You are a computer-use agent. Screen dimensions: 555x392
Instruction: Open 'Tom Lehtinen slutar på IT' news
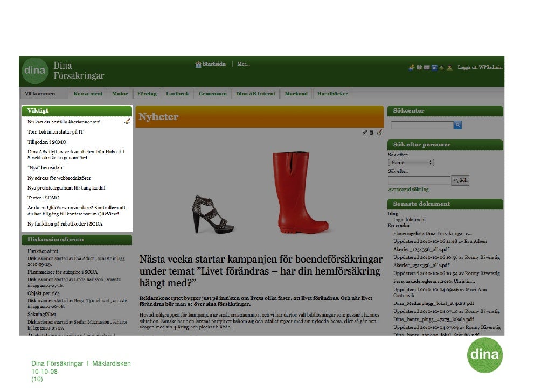(55, 131)
